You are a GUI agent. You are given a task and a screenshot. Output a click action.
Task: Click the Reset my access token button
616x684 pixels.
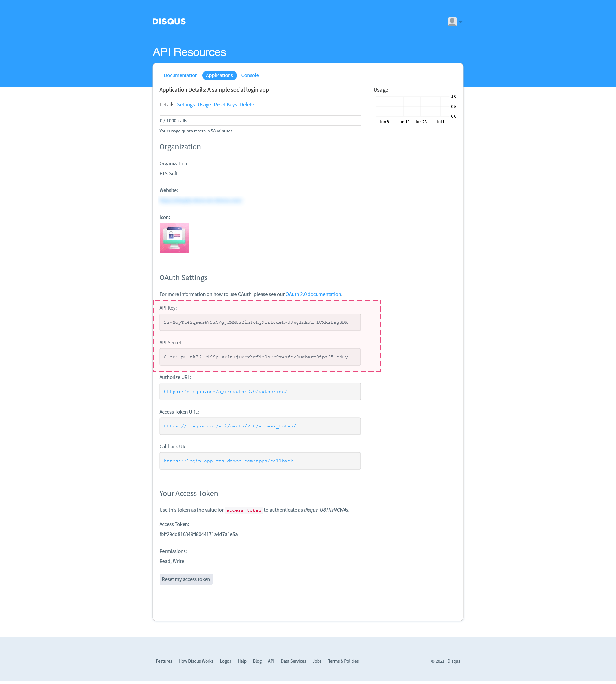(x=186, y=579)
